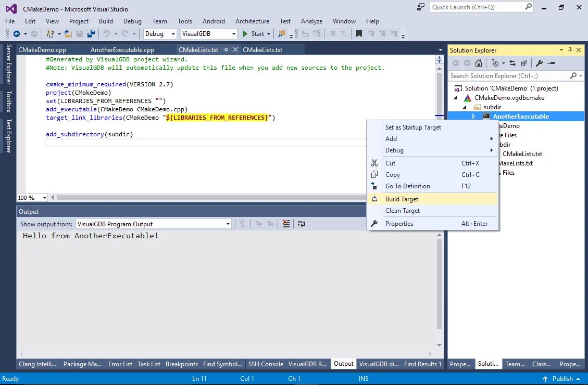Click Copy in the context menu
The image size is (588, 385).
pos(433,174)
